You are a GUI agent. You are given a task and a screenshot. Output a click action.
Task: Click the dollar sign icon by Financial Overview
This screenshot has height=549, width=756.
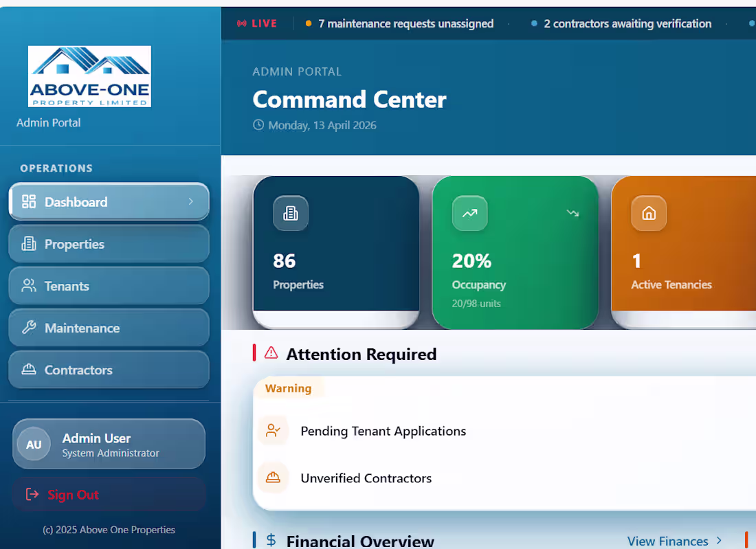[271, 540]
